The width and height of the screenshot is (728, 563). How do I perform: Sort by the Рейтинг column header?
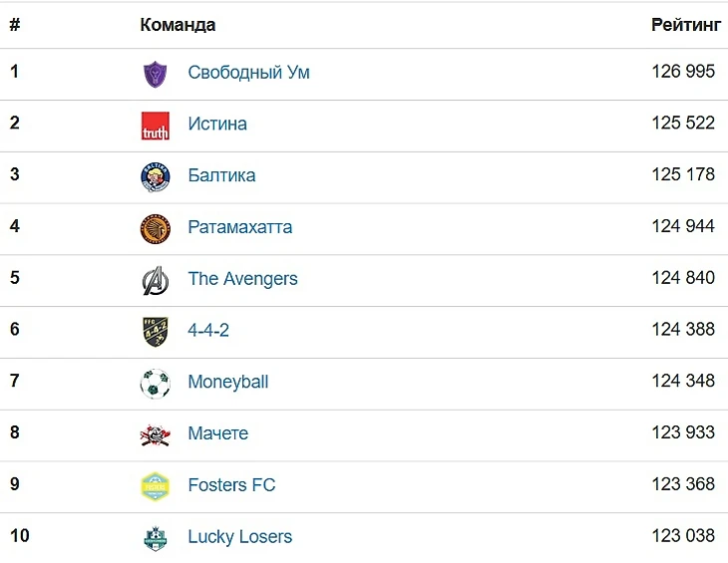coord(686,25)
